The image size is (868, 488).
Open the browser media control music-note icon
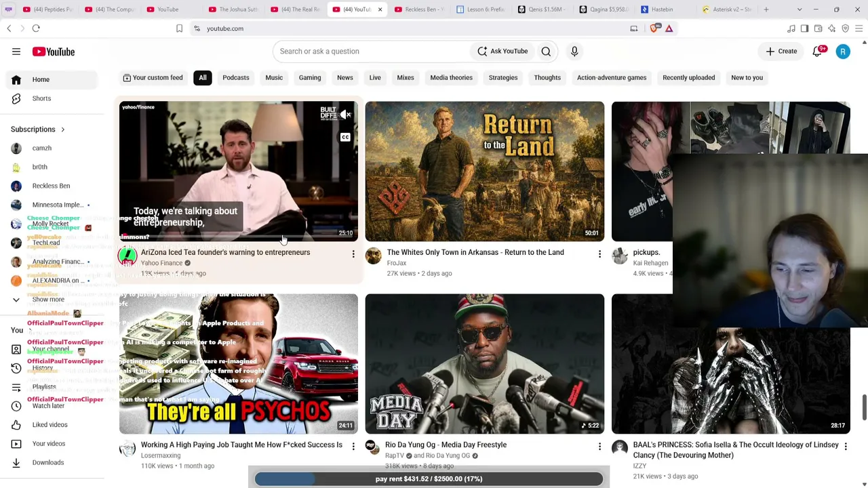(x=791, y=28)
